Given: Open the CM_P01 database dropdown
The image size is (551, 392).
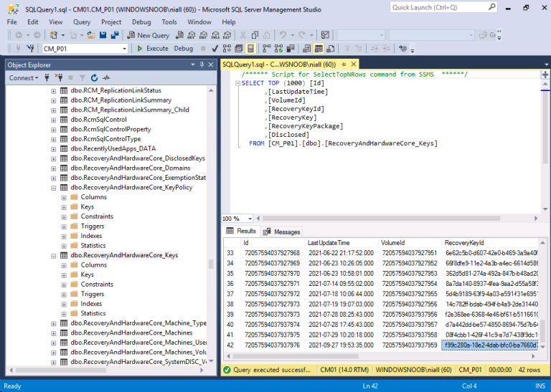Looking at the screenshot, I should click(124, 49).
